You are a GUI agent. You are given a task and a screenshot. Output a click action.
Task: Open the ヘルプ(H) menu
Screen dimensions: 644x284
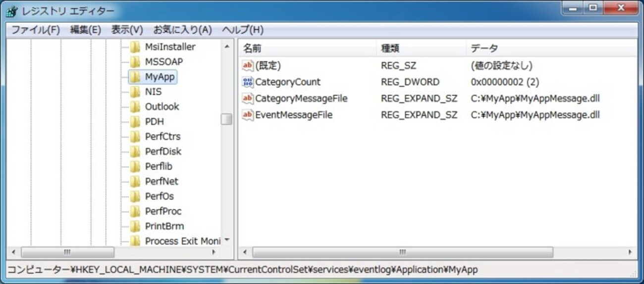click(x=243, y=30)
